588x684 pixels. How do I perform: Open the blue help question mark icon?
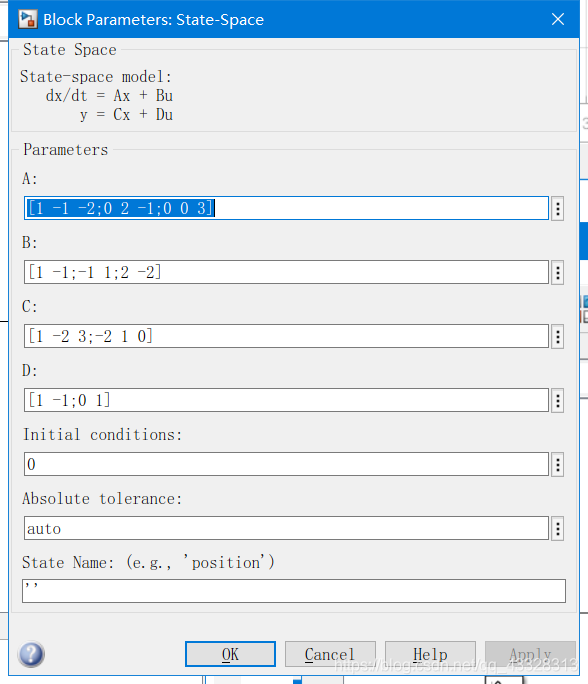(31, 654)
